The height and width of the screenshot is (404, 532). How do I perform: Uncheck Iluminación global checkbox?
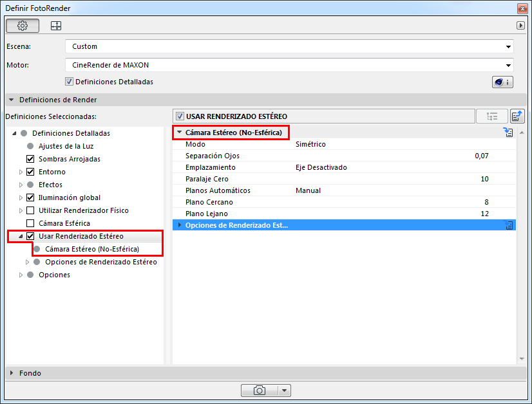(30, 197)
